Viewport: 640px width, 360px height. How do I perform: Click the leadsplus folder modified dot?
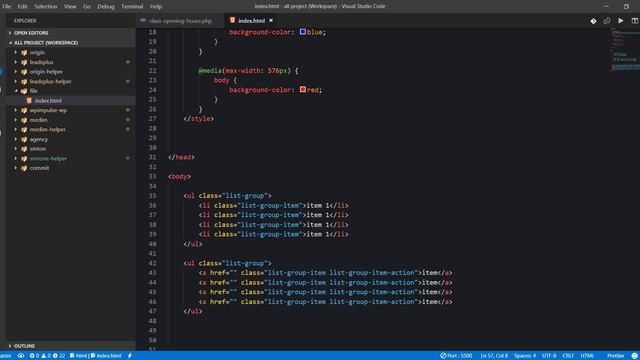coord(128,62)
